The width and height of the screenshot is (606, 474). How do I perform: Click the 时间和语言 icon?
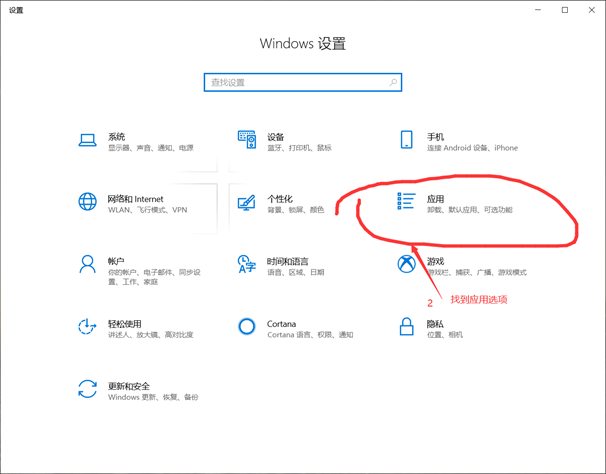click(x=247, y=264)
